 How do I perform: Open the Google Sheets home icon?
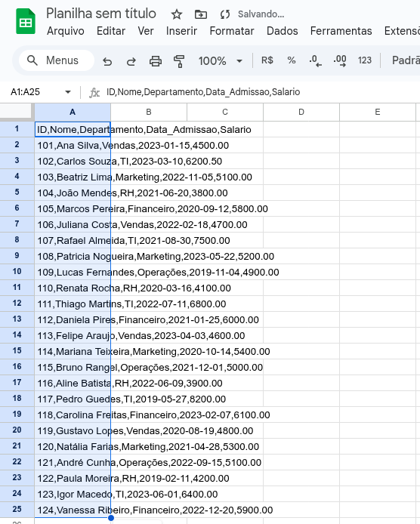point(26,22)
